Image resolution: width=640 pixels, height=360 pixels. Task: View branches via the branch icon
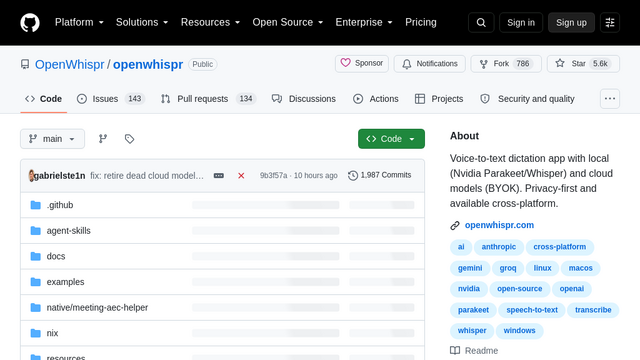(x=103, y=139)
